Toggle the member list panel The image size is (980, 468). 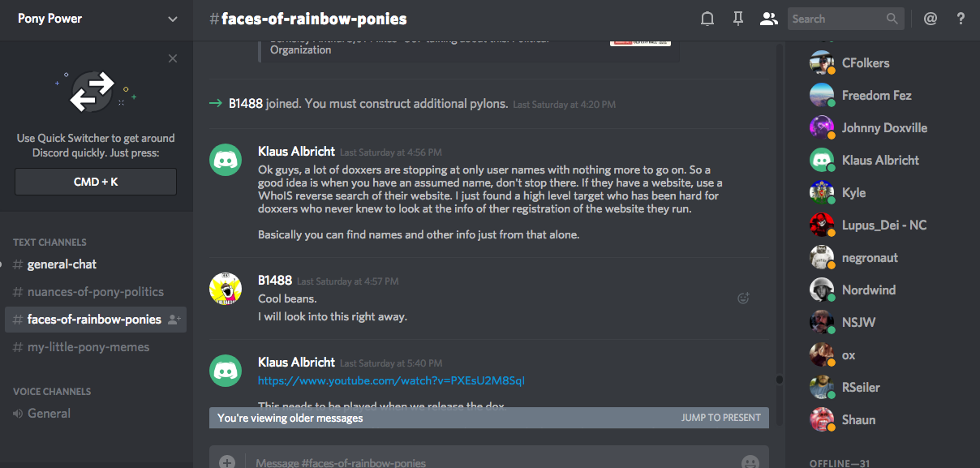[x=768, y=19]
